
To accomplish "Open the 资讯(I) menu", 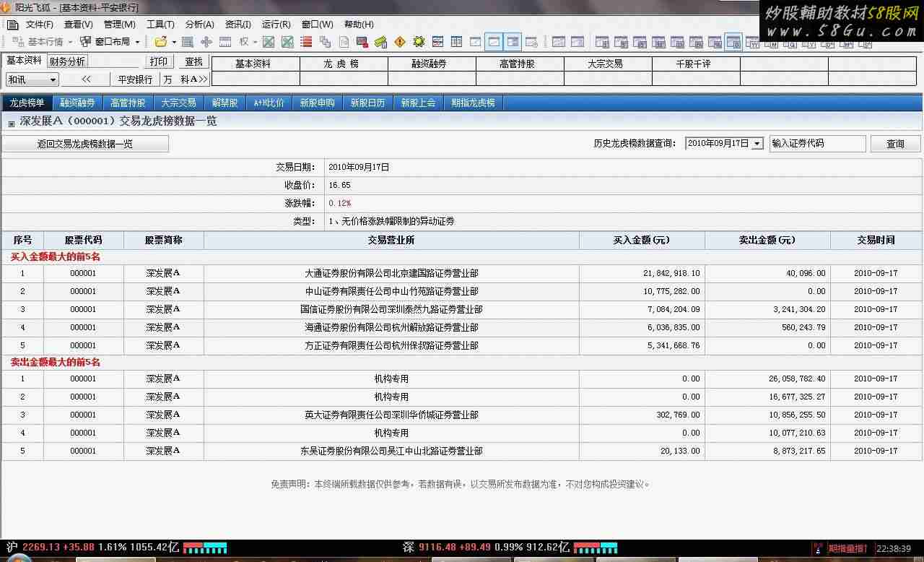I will (x=238, y=25).
